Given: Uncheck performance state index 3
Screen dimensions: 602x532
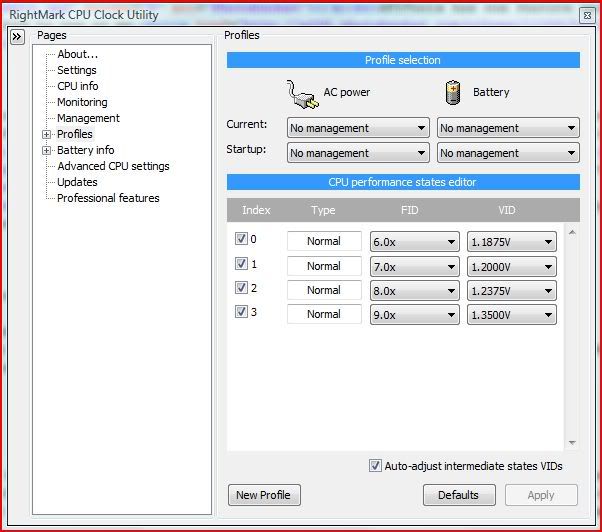Looking at the screenshot, I should click(x=241, y=311).
